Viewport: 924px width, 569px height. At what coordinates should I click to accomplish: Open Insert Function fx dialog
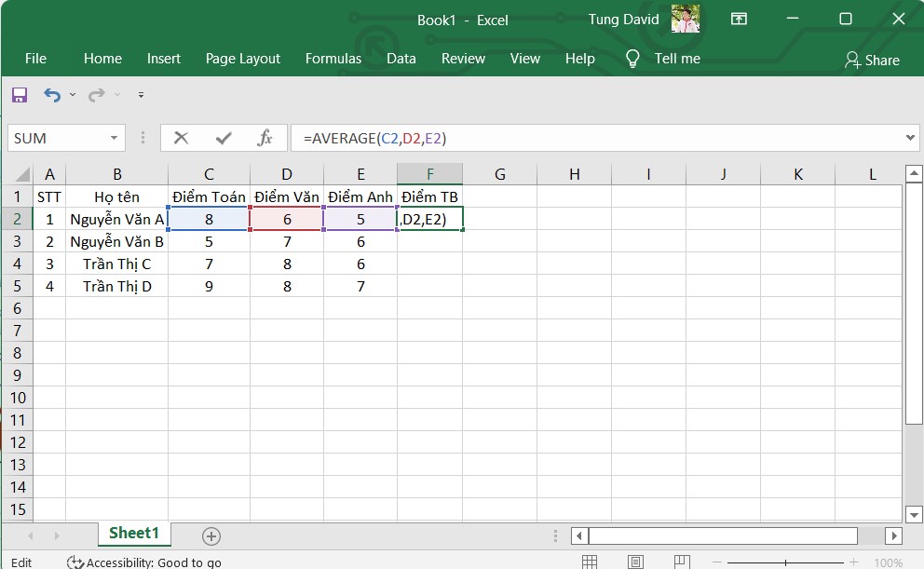coord(265,138)
